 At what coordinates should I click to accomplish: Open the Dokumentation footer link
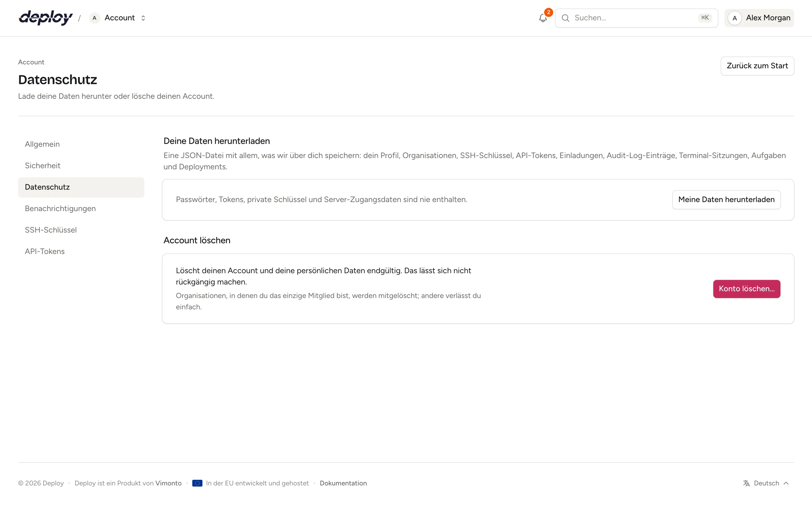tap(343, 483)
